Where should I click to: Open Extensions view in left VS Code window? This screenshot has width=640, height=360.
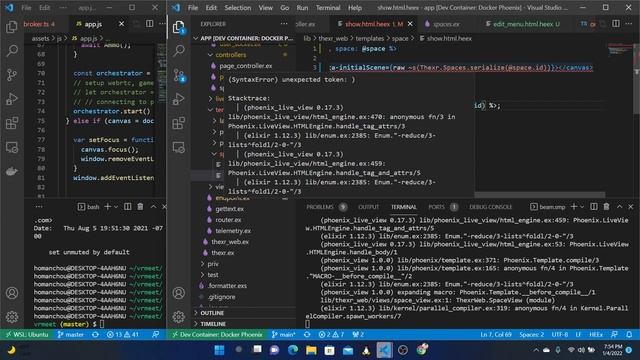(x=12, y=123)
